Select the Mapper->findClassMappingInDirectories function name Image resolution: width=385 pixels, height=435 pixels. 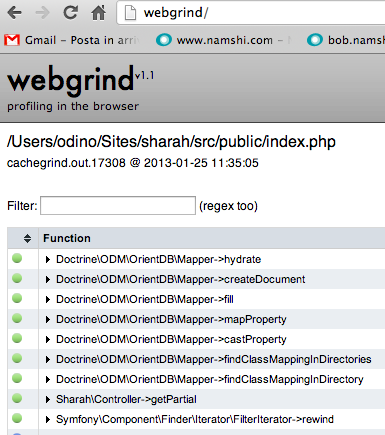(214, 359)
